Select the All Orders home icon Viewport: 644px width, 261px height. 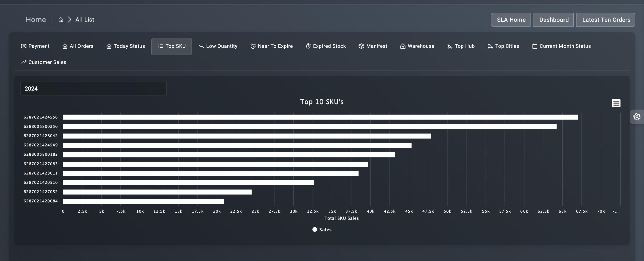coord(65,46)
